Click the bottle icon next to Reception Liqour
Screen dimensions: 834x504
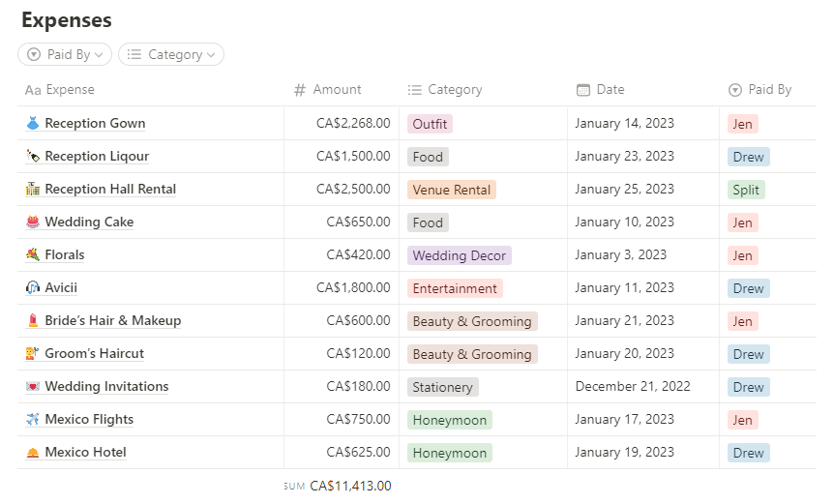(x=33, y=157)
